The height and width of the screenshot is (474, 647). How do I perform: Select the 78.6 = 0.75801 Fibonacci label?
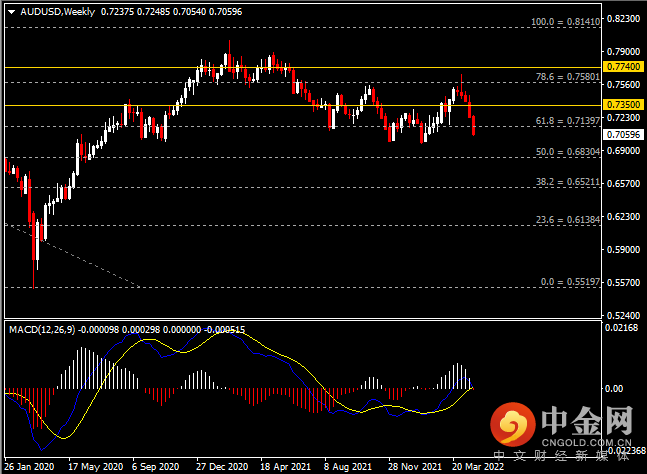[x=568, y=77]
